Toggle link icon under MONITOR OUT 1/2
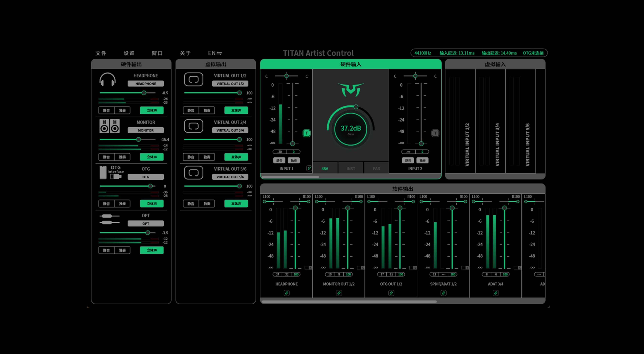The image size is (644, 354). point(339,293)
